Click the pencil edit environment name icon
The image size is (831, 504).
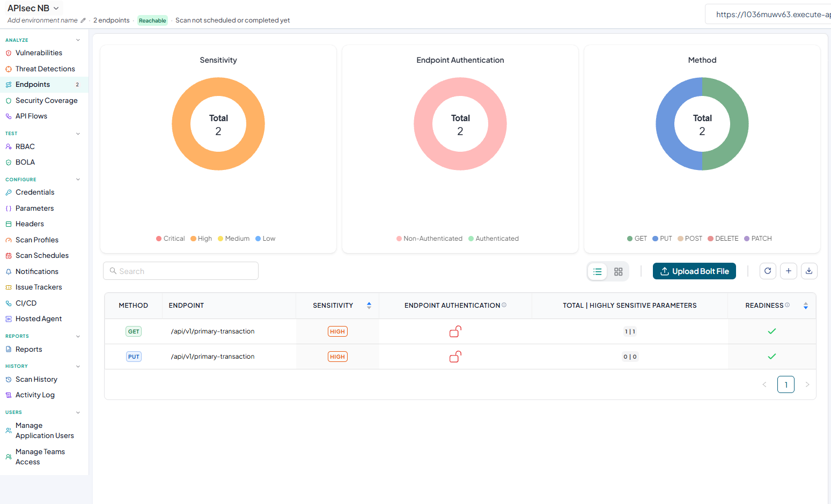[x=83, y=20]
